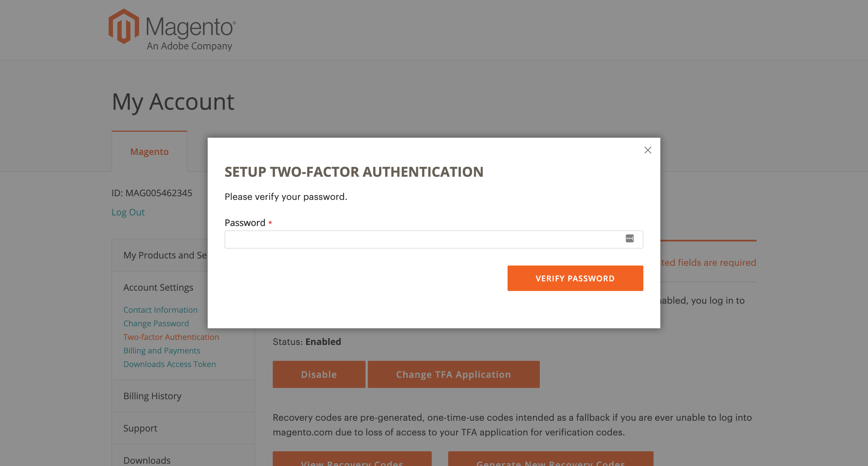Open Change Password link
Screen dimensions: 868x466
point(156,323)
